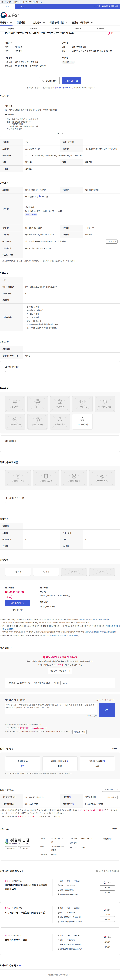Click the 이메일 지원 button
Screen dimensions: 120x980
pyautogui.click(x=17, y=610)
